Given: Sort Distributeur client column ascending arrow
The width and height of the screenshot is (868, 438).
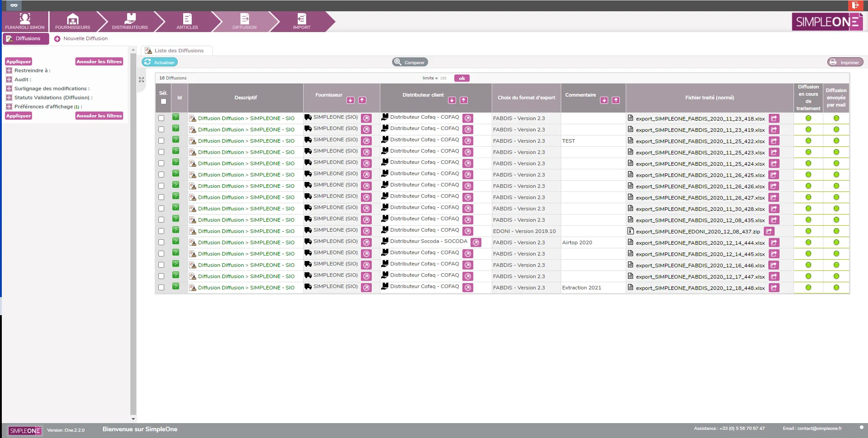Looking at the screenshot, I should click(x=464, y=100).
